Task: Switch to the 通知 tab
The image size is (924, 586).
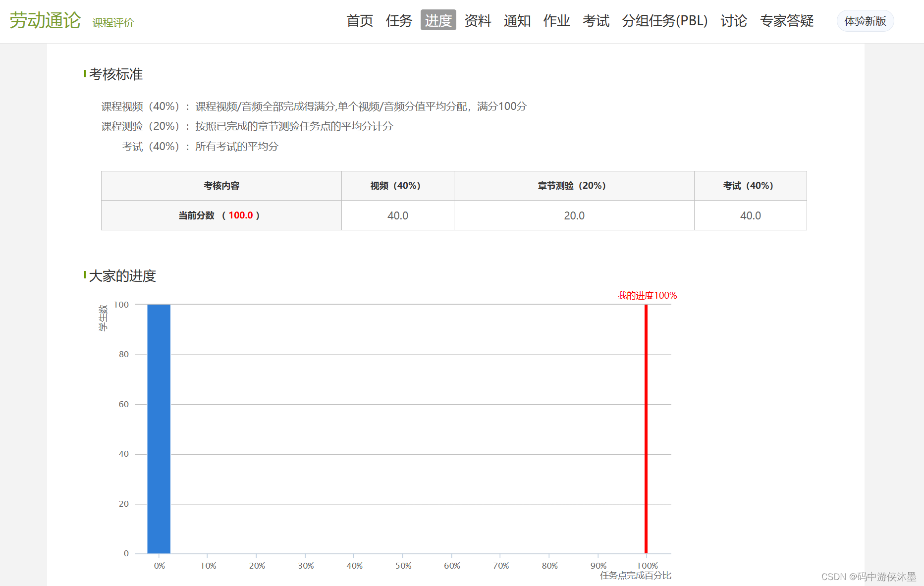Action: coord(517,21)
